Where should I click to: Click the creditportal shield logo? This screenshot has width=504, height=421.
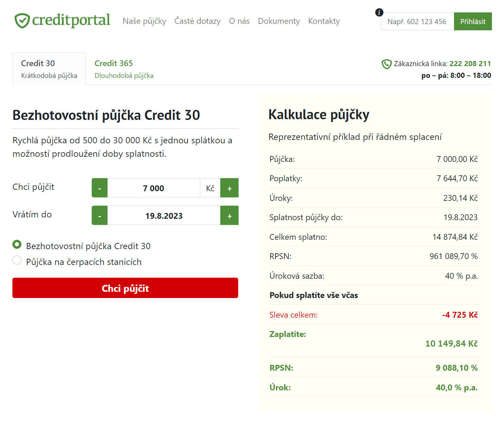point(22,21)
